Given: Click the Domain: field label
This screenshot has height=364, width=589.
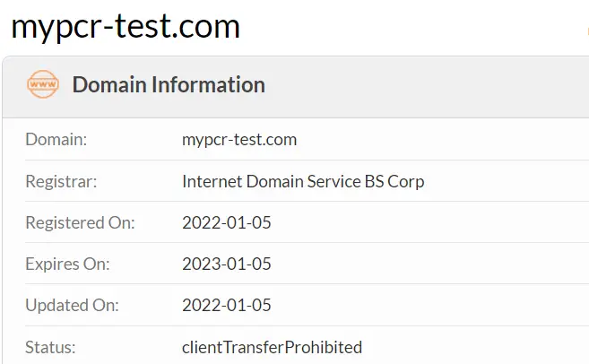Looking at the screenshot, I should (56, 139).
